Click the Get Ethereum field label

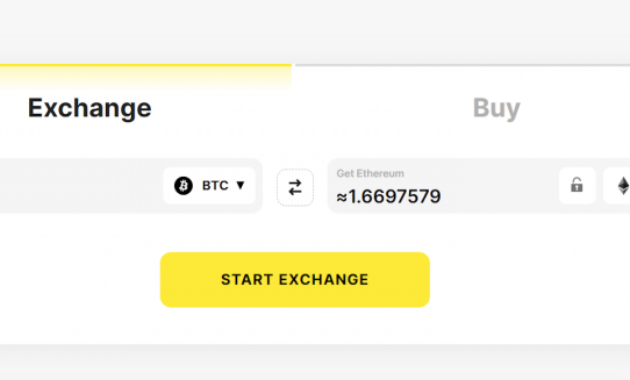[x=370, y=174]
